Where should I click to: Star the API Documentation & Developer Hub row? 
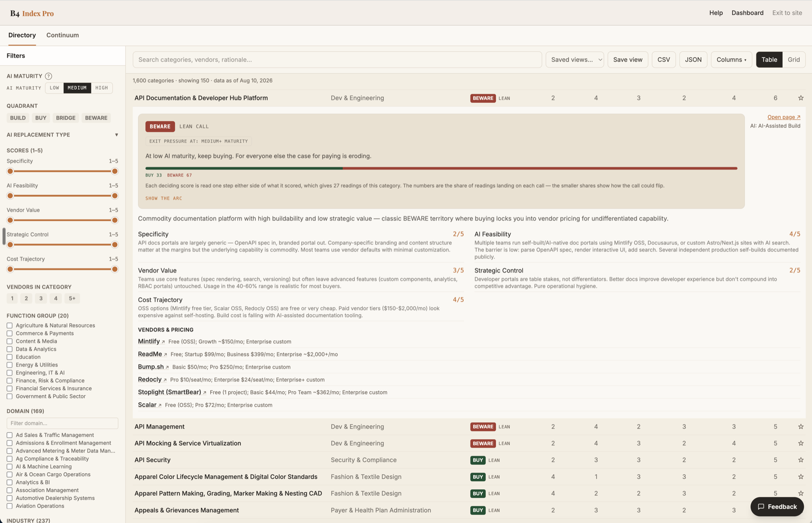click(x=801, y=98)
